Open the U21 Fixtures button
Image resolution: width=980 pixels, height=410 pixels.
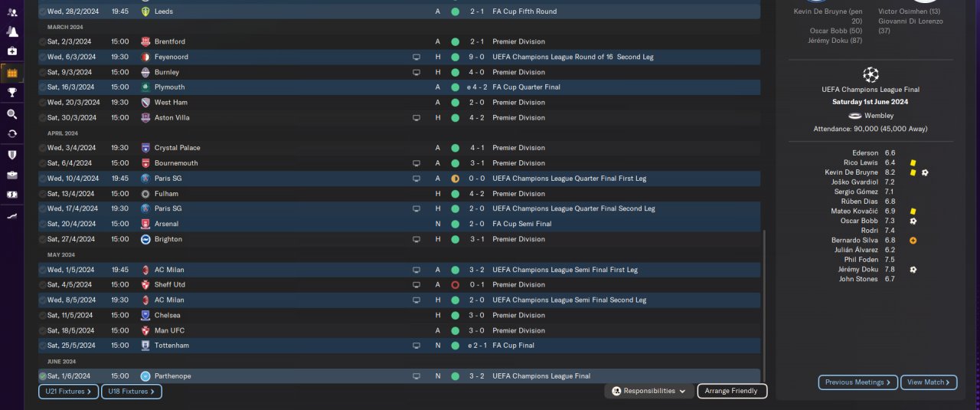[x=68, y=392]
